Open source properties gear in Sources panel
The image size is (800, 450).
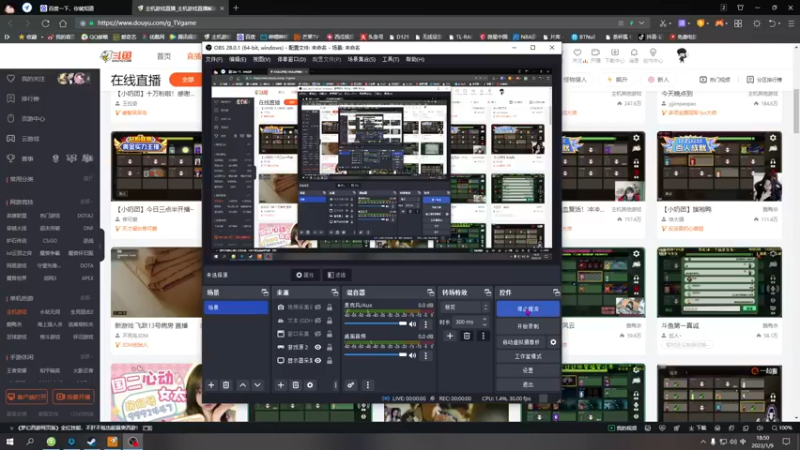[x=310, y=385]
